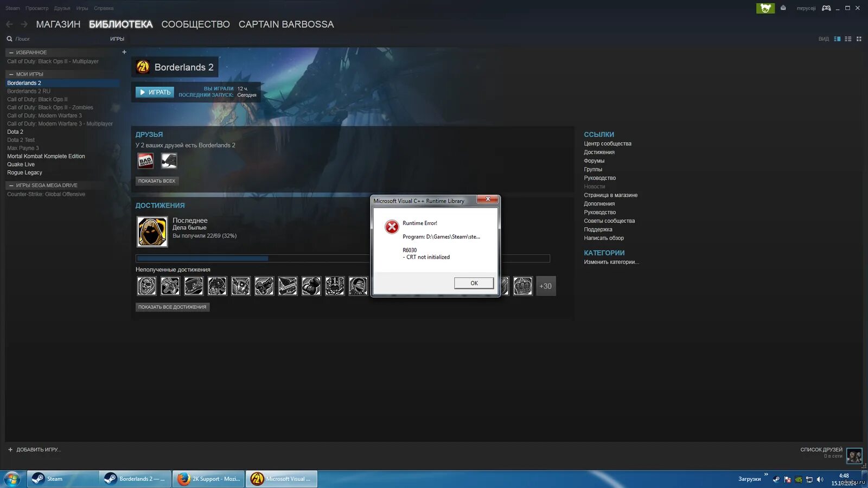Open the network tray icon
This screenshot has width=868, height=488.
tap(809, 479)
